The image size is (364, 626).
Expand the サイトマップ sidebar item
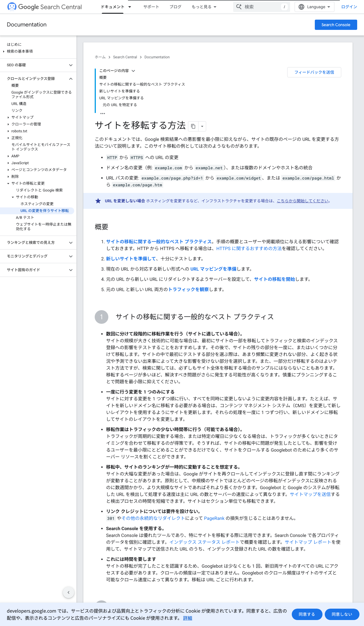point(8,118)
